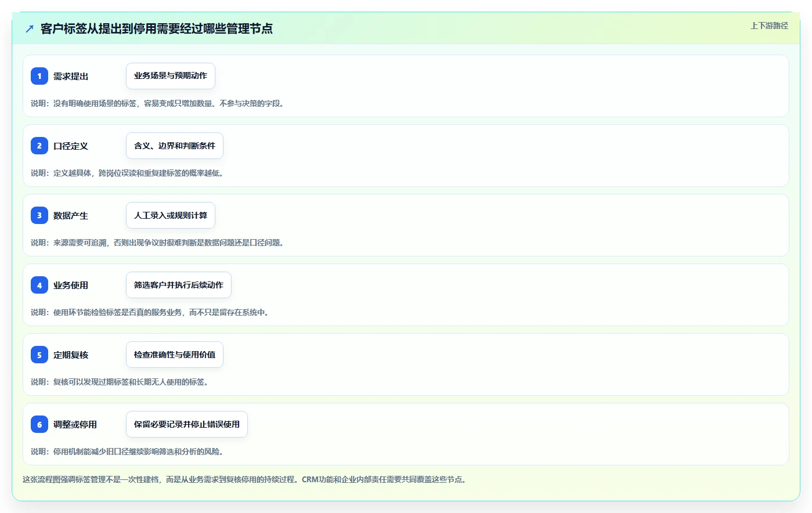Select the step 1 number badge

(39, 76)
